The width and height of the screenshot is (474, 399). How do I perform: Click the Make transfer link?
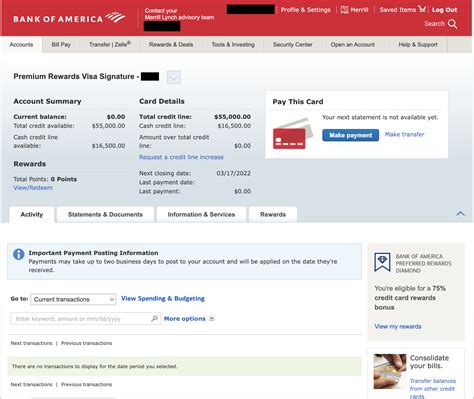tap(405, 134)
